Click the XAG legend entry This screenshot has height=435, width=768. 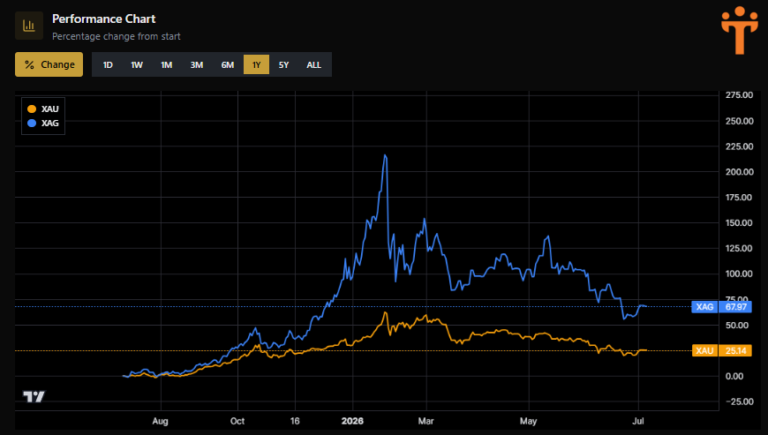[43, 123]
